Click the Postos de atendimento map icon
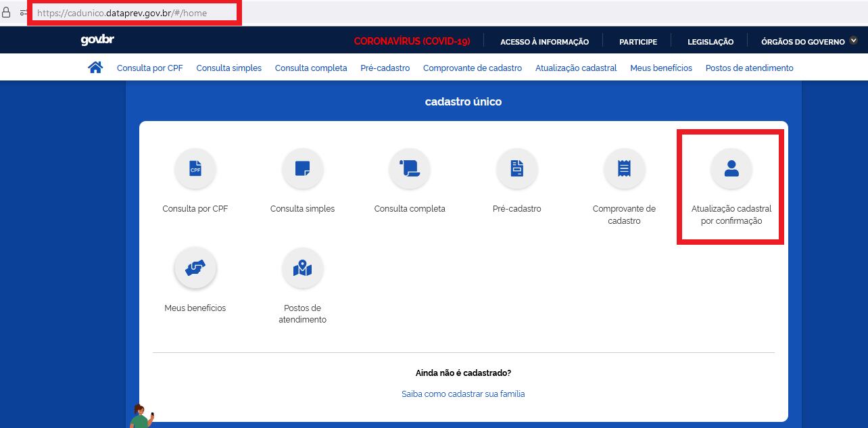 [x=302, y=268]
